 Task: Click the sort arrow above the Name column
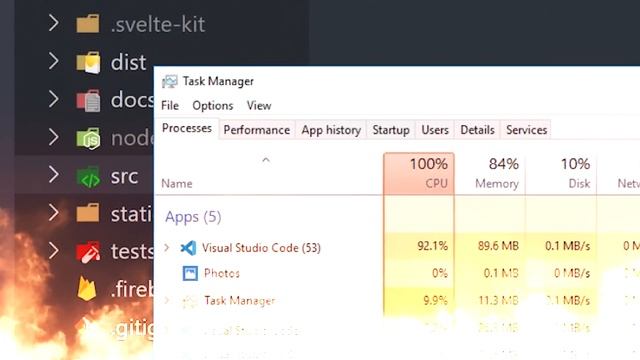[266, 160]
